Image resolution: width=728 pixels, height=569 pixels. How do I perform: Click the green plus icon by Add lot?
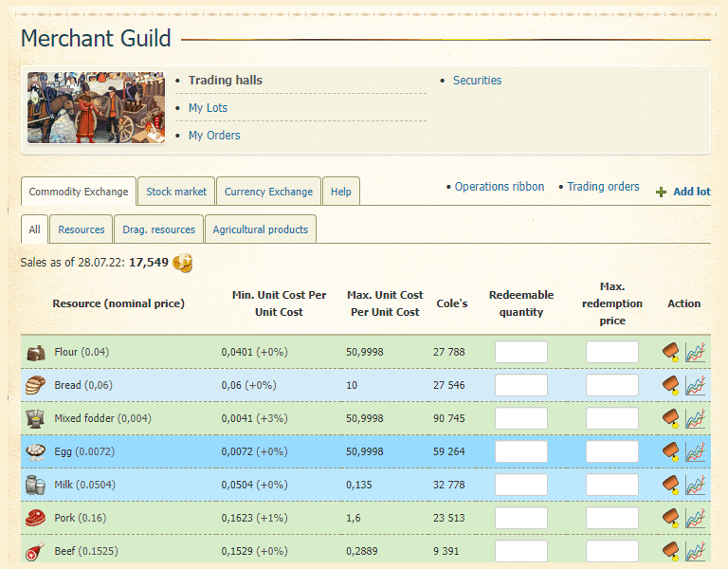(661, 192)
